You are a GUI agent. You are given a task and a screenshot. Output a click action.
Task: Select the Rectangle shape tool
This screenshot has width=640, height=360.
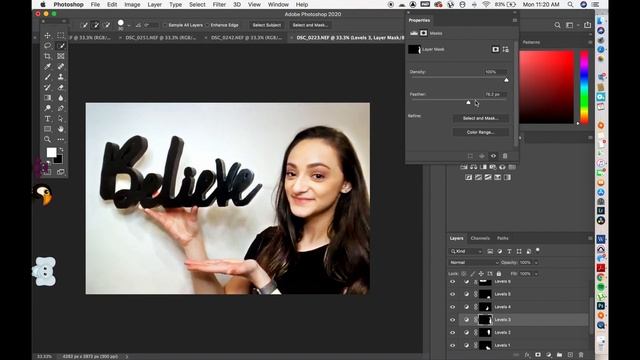(47, 129)
